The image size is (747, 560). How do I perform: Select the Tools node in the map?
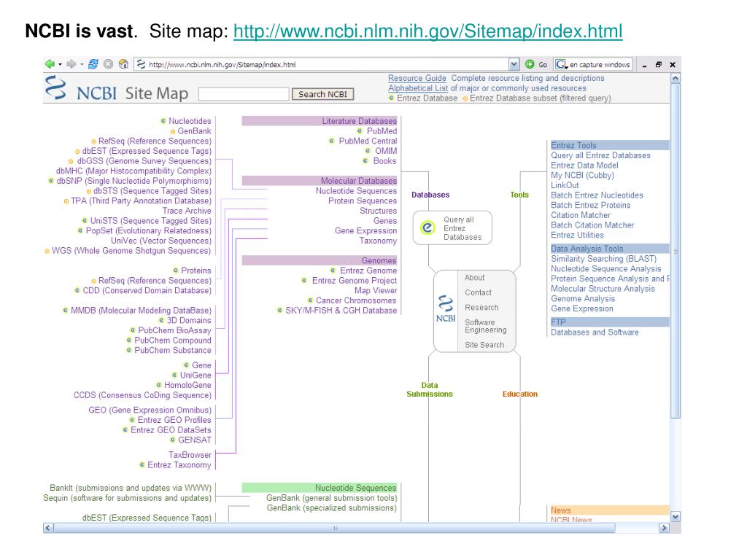(x=519, y=195)
